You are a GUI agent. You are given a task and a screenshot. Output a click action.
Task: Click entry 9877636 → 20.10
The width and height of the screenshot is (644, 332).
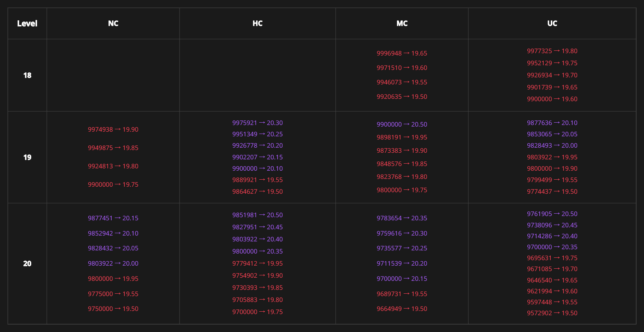click(552, 123)
